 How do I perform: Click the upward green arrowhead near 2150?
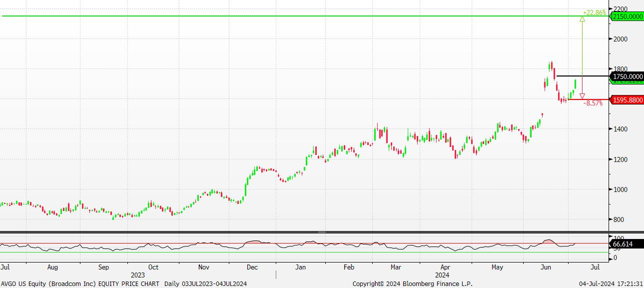click(582, 19)
